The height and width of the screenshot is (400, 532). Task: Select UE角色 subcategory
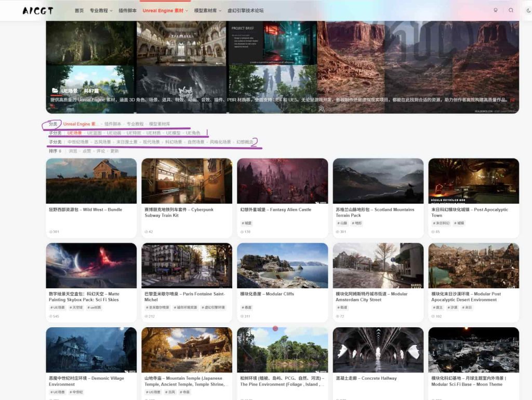coord(193,133)
